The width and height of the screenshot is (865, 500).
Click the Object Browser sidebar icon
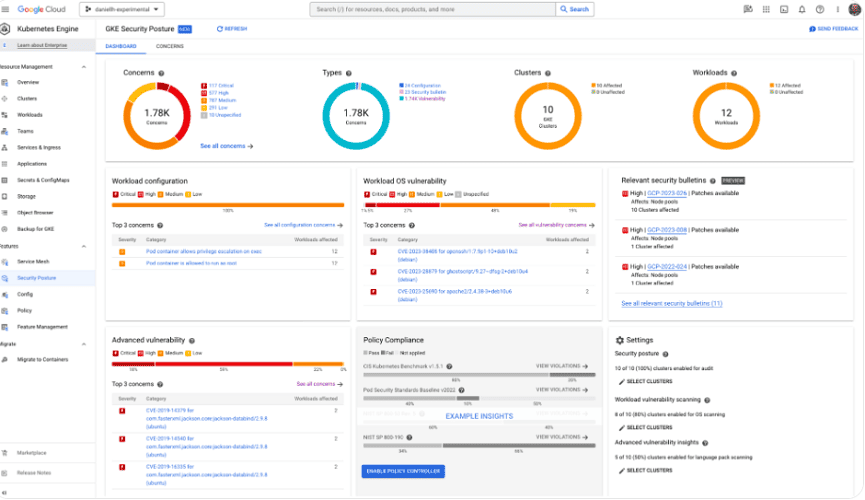pyautogui.click(x=4, y=212)
